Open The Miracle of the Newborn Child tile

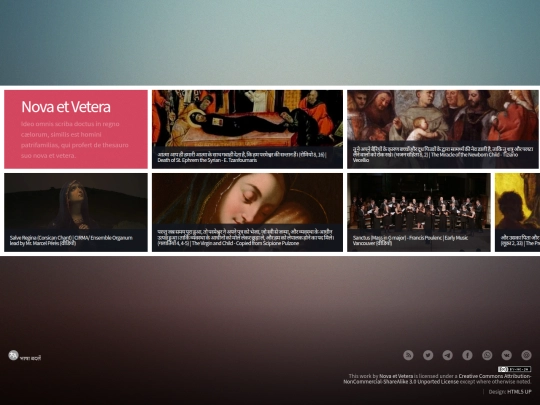[443, 129]
